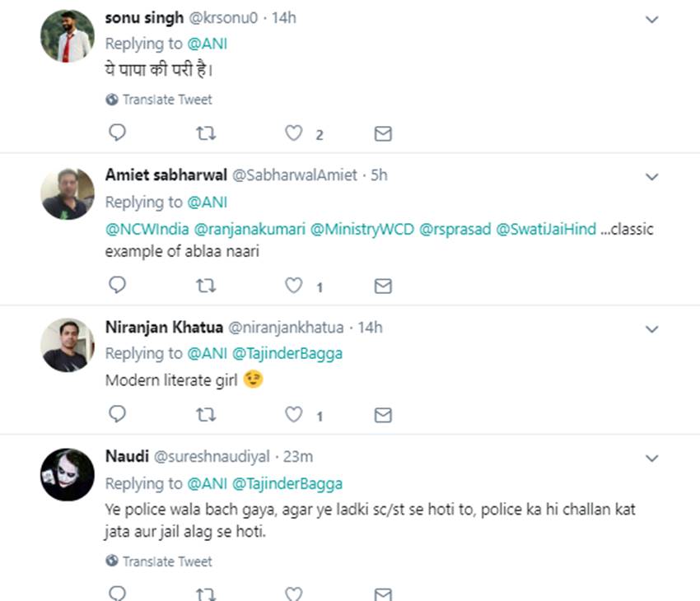
Task: Retweet Amiet sabharwal's tweet
Action: tap(206, 285)
